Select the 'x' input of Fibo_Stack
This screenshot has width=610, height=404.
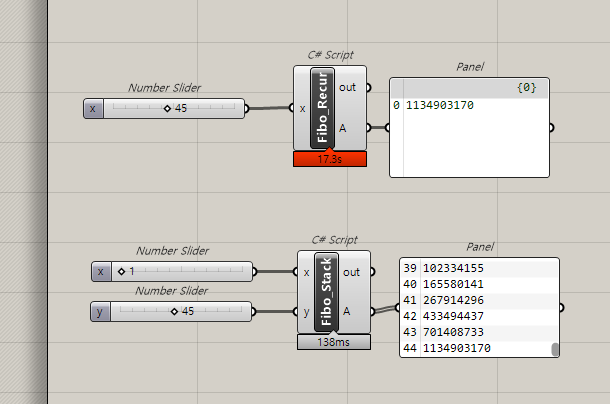pyautogui.click(x=306, y=272)
